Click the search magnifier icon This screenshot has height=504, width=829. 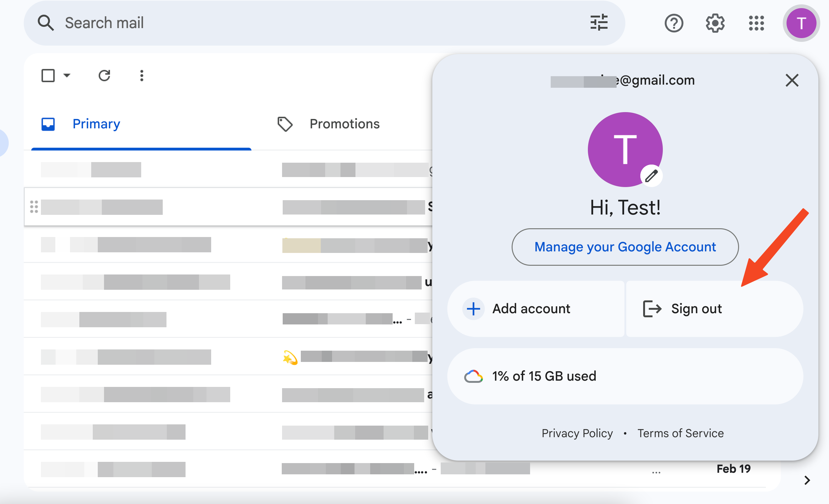coord(46,23)
